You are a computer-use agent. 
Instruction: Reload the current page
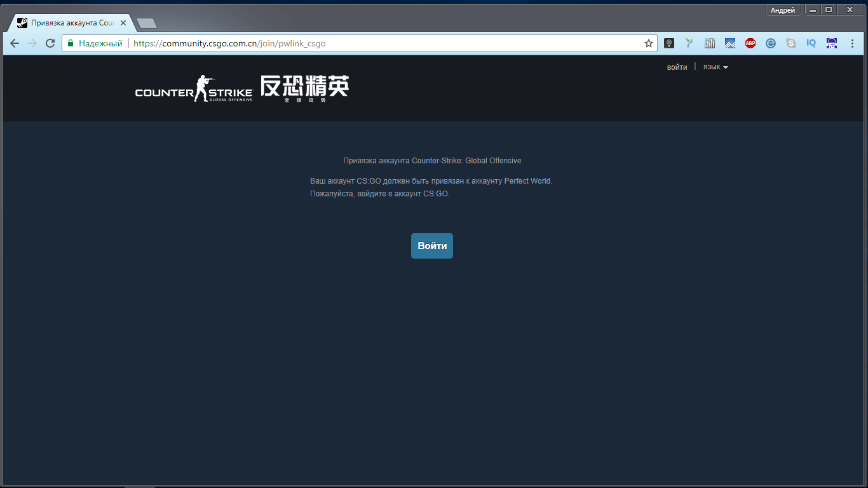[x=50, y=43]
